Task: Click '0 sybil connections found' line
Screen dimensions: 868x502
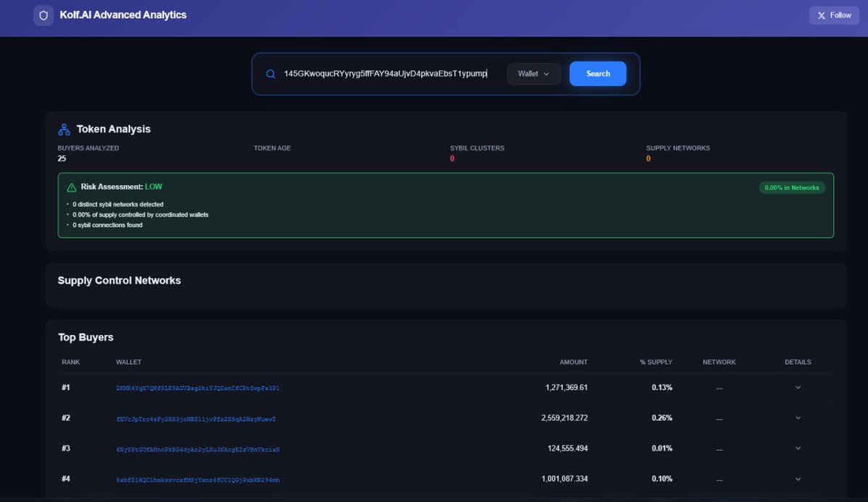Action: tap(107, 225)
